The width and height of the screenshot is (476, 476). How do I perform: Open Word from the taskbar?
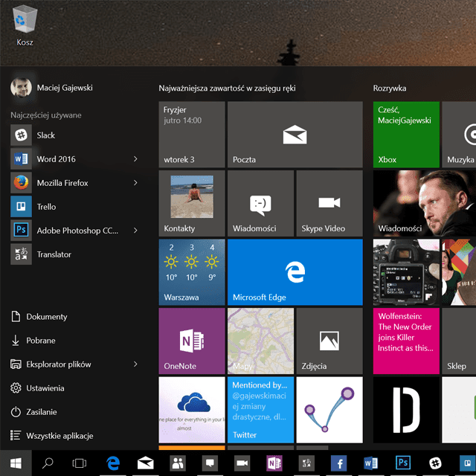pos(370,463)
